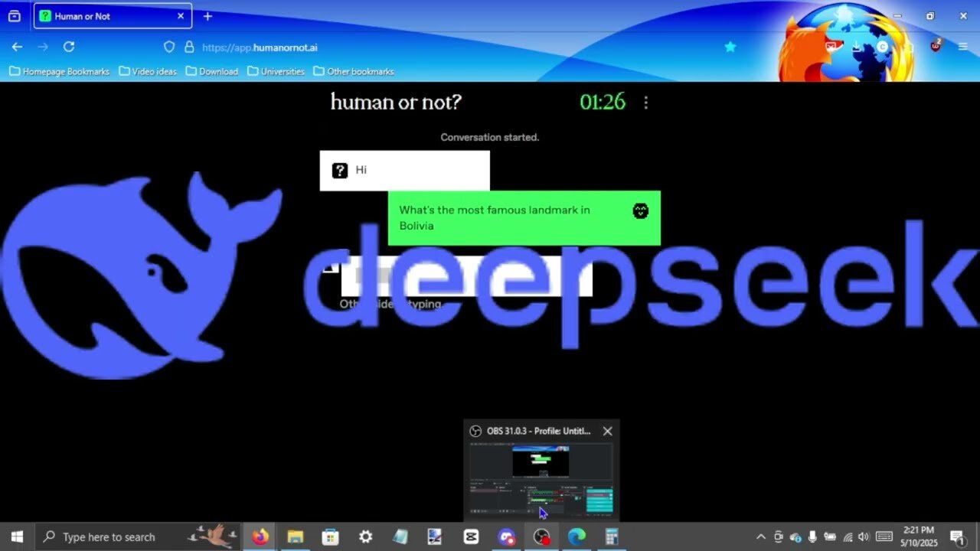
Task: Open Download bookmarks folder
Action: tap(211, 71)
